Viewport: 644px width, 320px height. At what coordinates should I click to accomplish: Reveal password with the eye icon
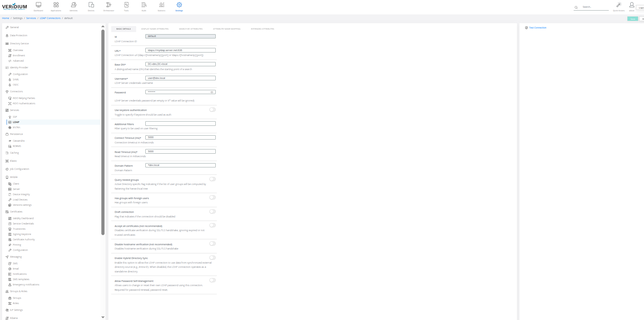pos(212,92)
